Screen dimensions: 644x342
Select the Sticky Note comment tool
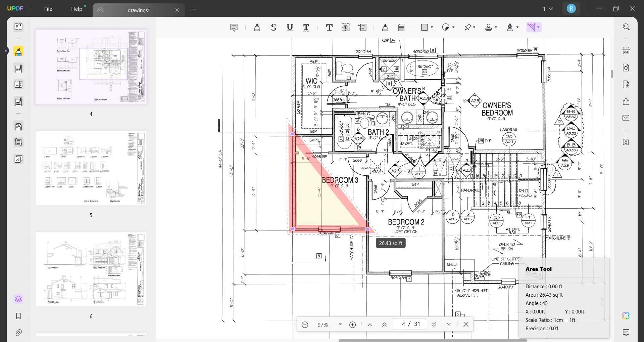(234, 27)
